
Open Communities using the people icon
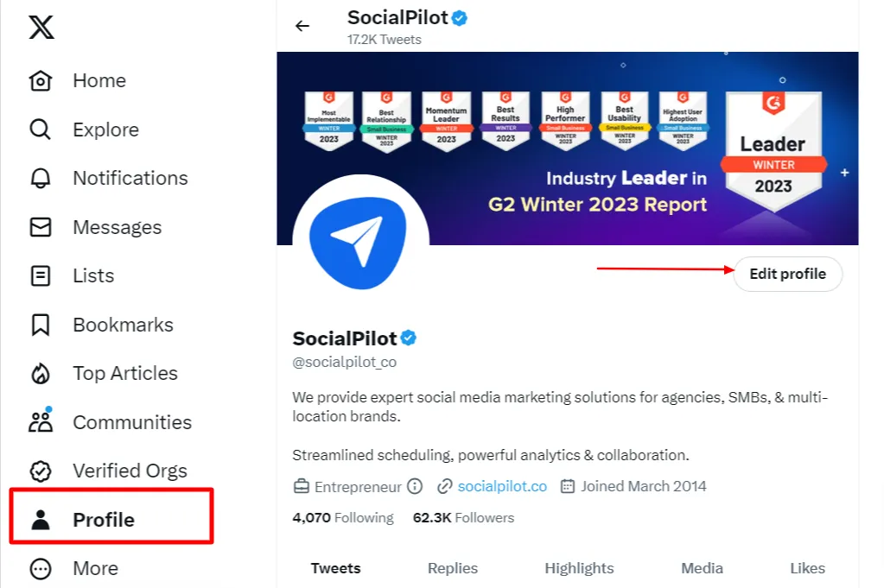coord(40,422)
